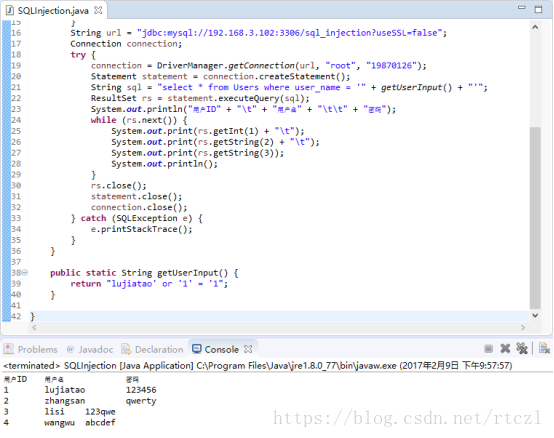Click executeQuery(sql) on line 22
This screenshot has width=554, height=438.
point(261,98)
